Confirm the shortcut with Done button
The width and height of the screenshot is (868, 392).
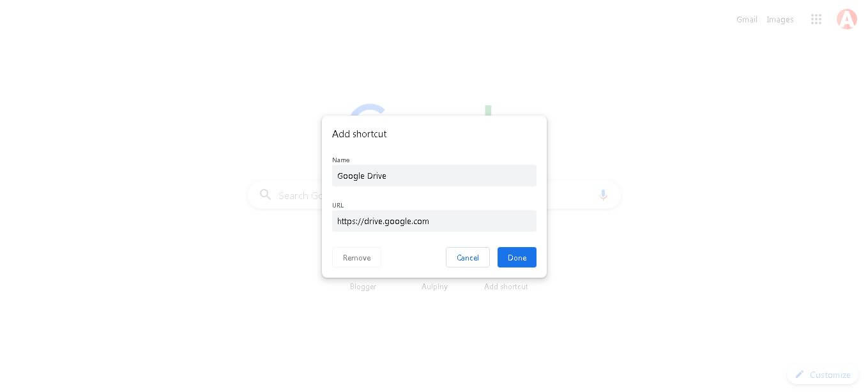click(x=517, y=257)
